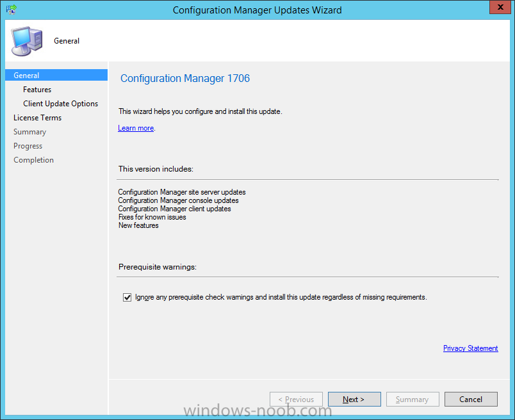Select the Progress step in the sidebar
The image size is (515, 420).
click(28, 146)
